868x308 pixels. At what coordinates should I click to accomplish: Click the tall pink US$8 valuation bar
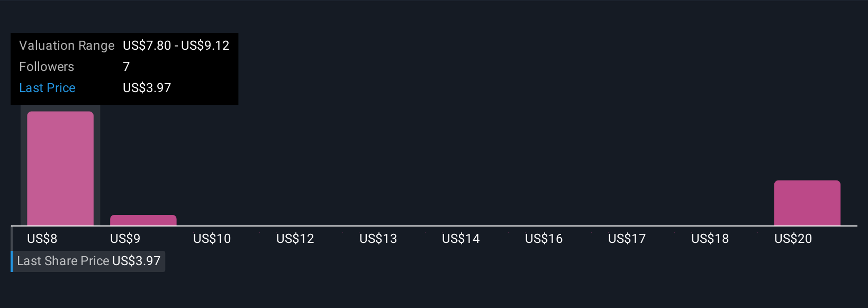point(60,168)
